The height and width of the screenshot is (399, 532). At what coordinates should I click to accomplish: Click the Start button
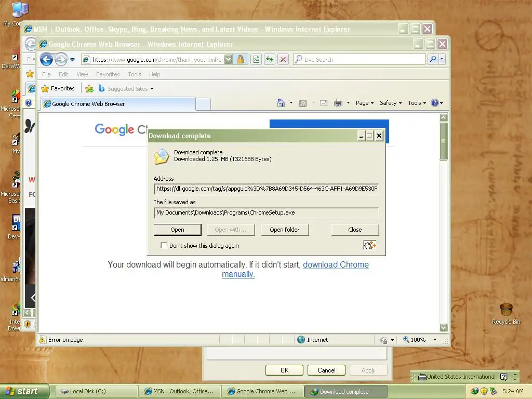24,391
